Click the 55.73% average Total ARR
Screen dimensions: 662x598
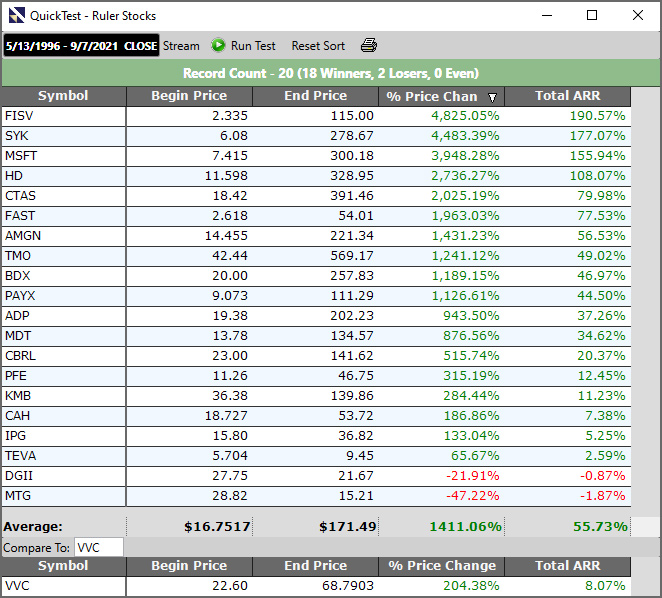click(x=600, y=527)
